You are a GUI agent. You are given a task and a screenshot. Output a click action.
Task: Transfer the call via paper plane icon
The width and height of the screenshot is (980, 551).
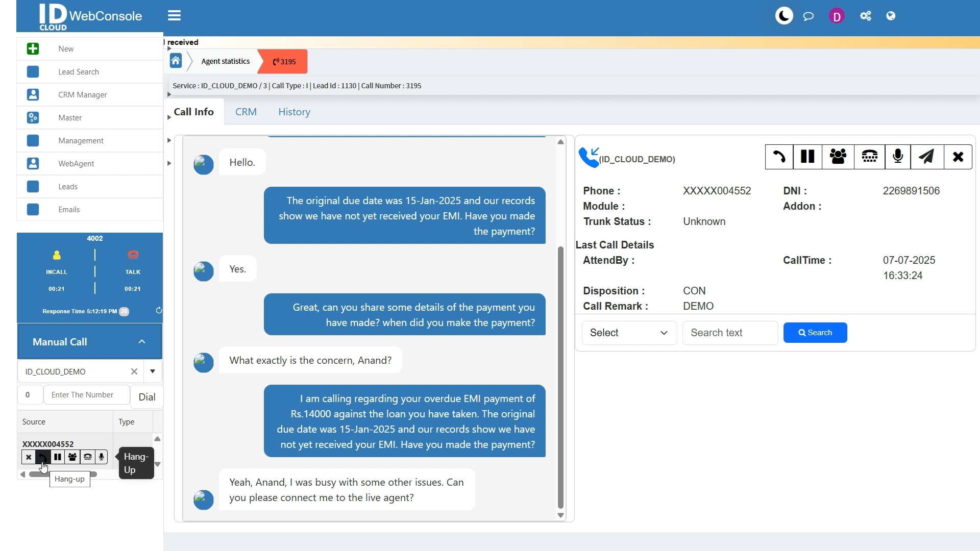click(927, 157)
